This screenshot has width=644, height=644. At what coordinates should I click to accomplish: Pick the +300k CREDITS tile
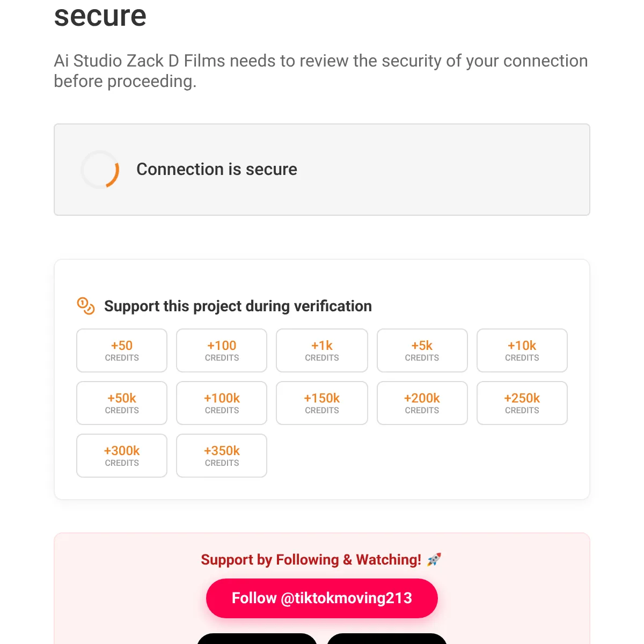[122, 456]
